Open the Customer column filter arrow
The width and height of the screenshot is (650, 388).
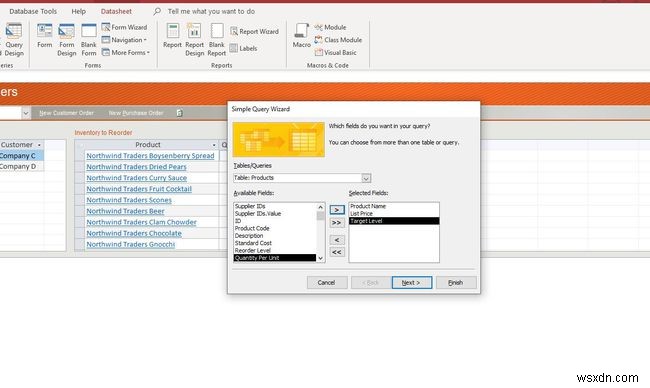[39, 145]
